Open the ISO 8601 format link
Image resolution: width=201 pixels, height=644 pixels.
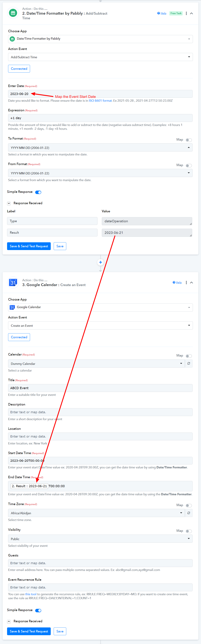[x=100, y=101]
